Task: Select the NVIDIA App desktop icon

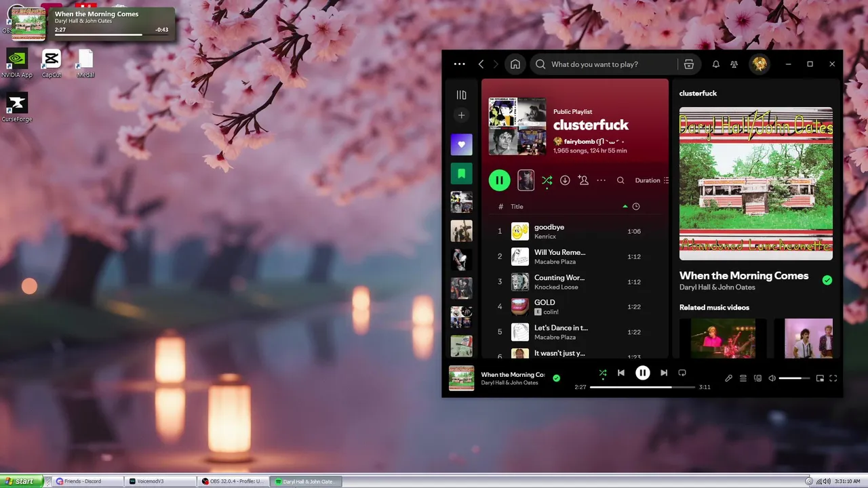Action: pyautogui.click(x=17, y=63)
